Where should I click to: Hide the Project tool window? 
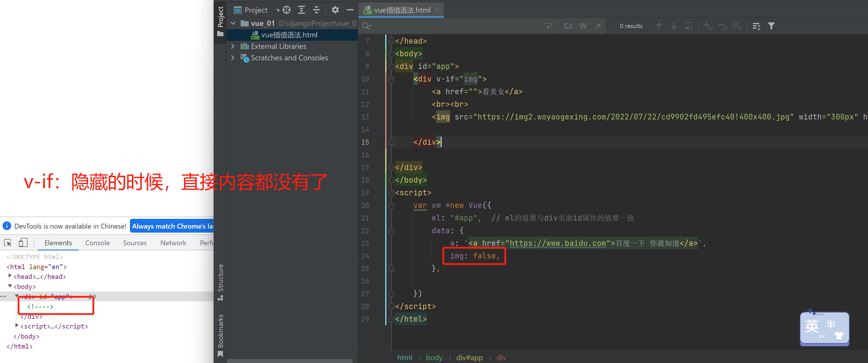click(x=350, y=10)
